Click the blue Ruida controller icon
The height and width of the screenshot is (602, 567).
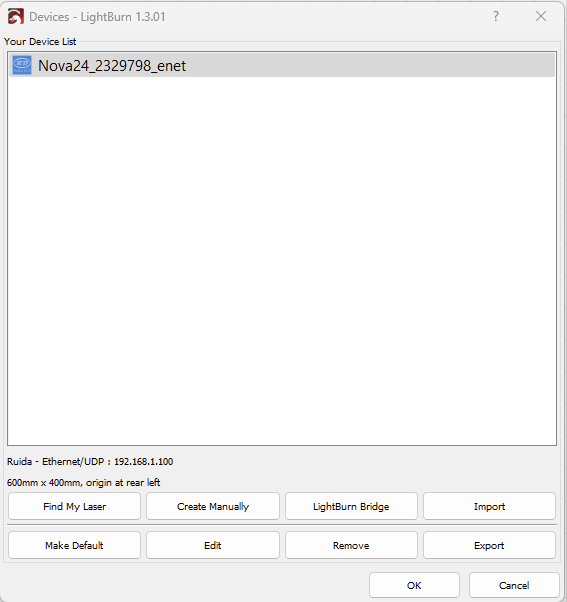coord(22,65)
